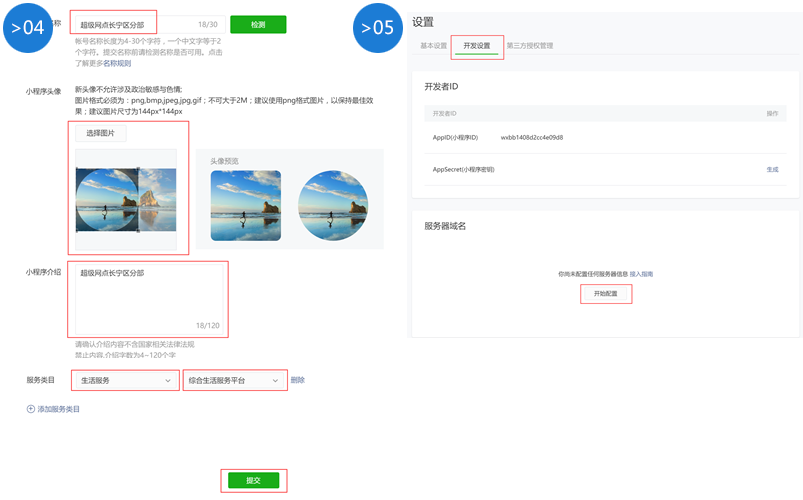Expand the 综合生活服务平台 subcategory dropdown
Image resolution: width=803 pixels, height=500 pixels.
[235, 381]
